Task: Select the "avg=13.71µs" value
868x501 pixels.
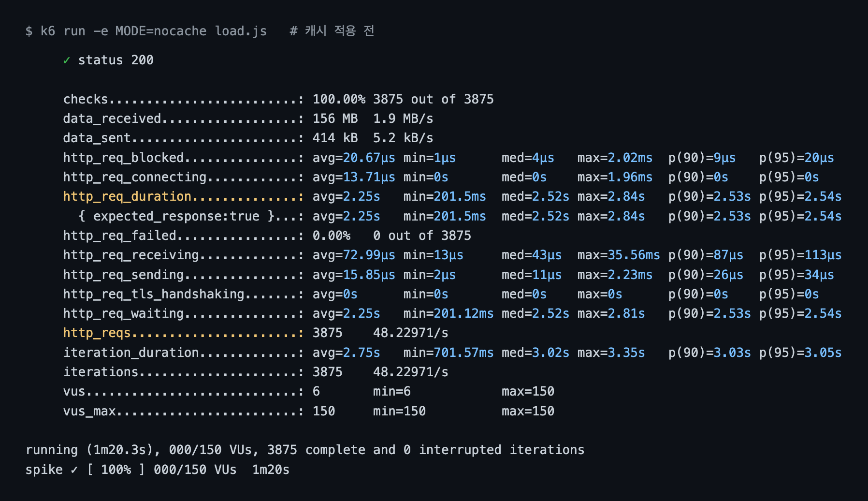Action: point(354,177)
